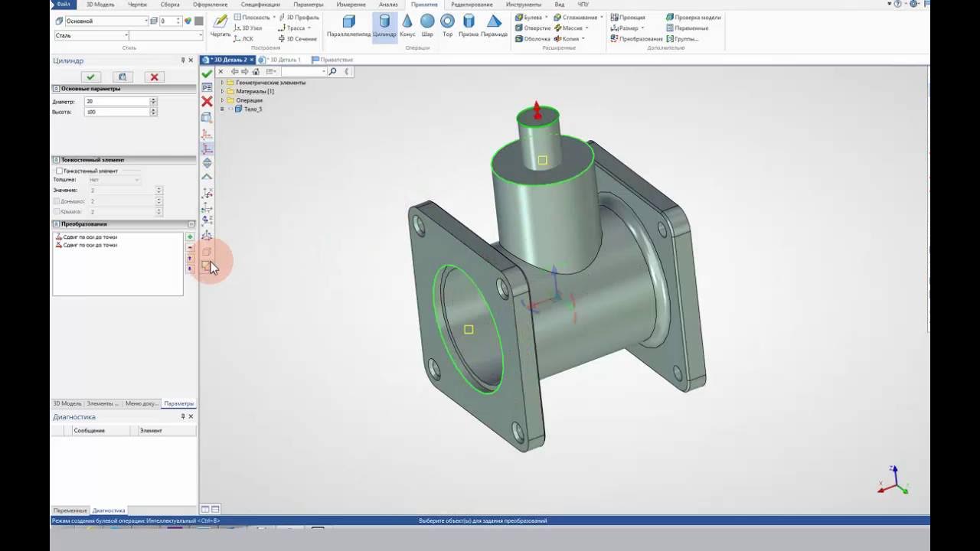Switch to the Элементы panel tab
The height and width of the screenshot is (551, 980).
pos(103,403)
